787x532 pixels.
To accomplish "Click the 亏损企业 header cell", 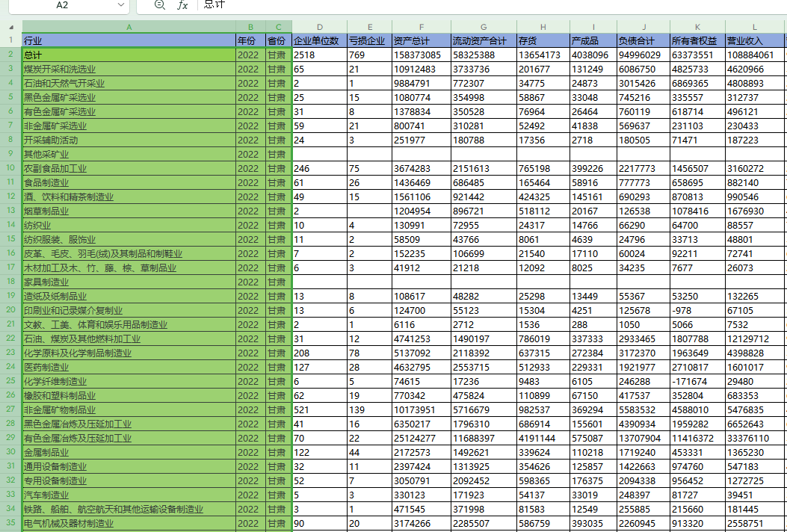I will [370, 40].
